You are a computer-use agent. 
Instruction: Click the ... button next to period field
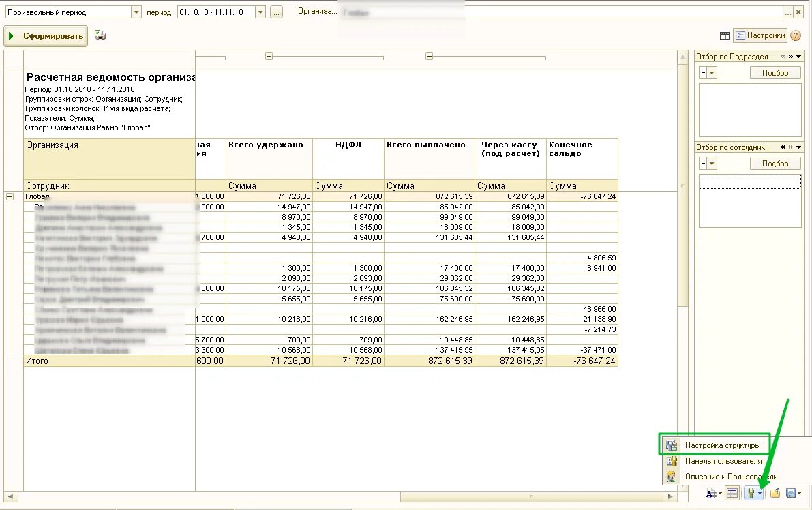click(277, 12)
